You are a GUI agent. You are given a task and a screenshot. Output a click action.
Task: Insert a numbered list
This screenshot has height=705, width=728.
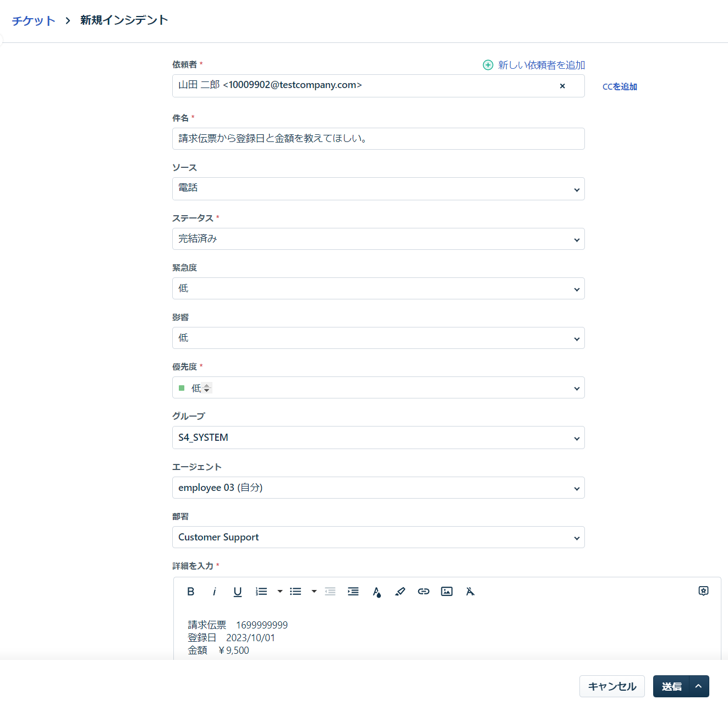point(261,591)
